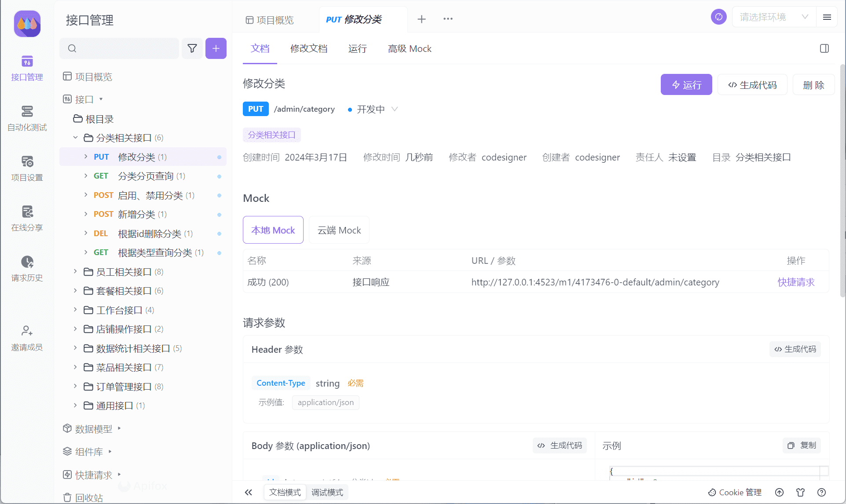
Task: Expand the 接口 dropdown arrow
Action: (x=101, y=99)
